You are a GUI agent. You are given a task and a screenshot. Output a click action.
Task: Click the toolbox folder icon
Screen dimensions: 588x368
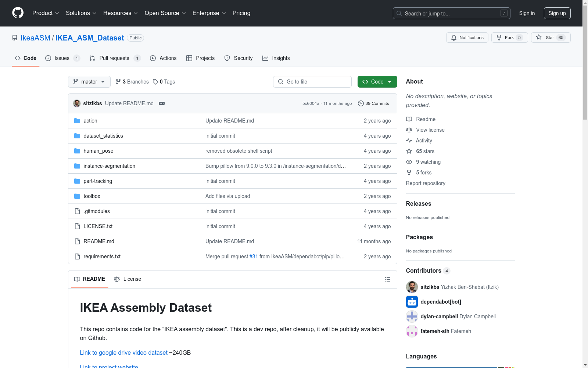click(x=77, y=196)
